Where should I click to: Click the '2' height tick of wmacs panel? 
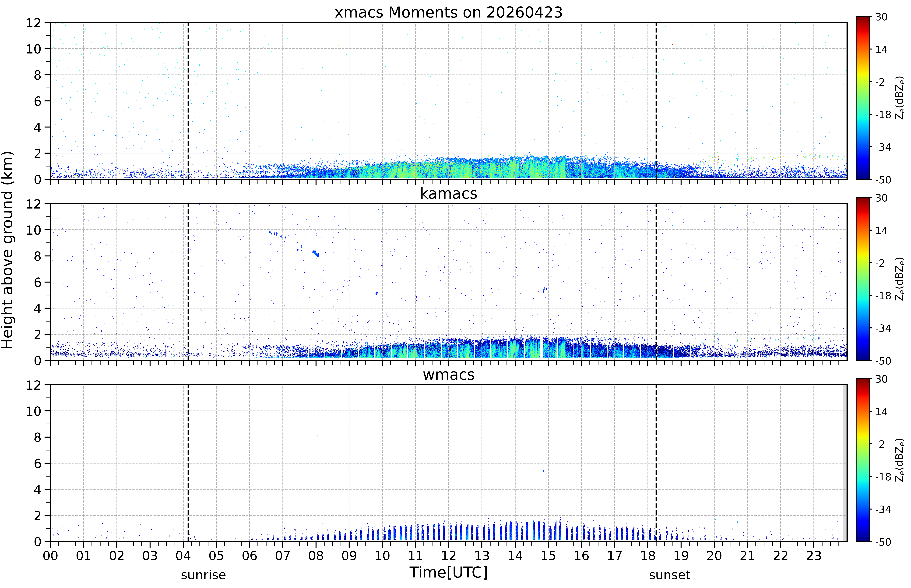click(x=37, y=515)
